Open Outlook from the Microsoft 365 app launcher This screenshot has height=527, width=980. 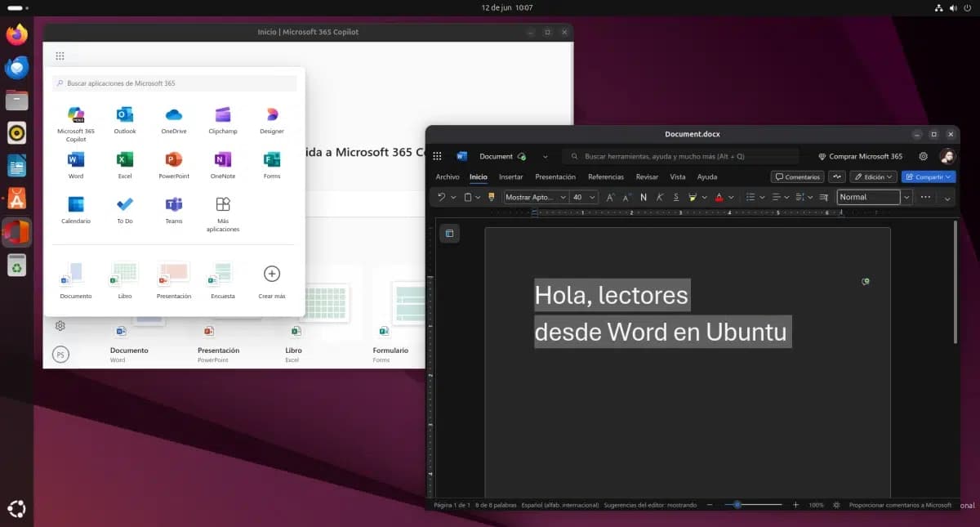tap(125, 119)
